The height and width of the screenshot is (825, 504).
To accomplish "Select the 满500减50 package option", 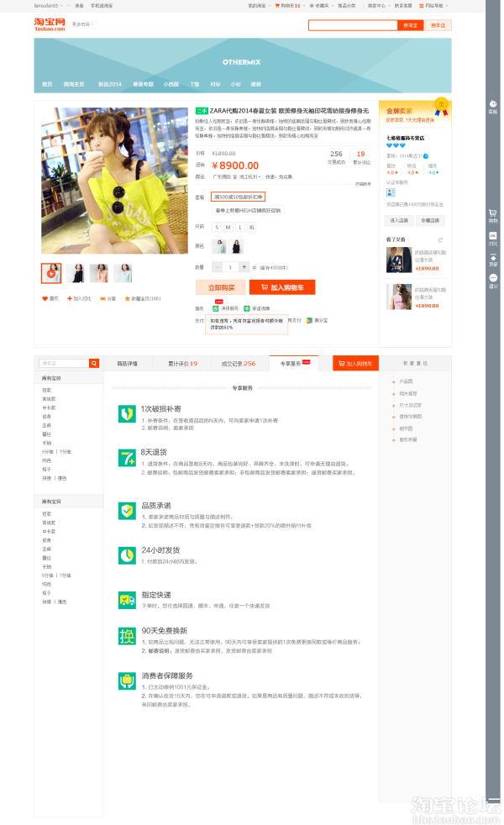I will coord(239,197).
